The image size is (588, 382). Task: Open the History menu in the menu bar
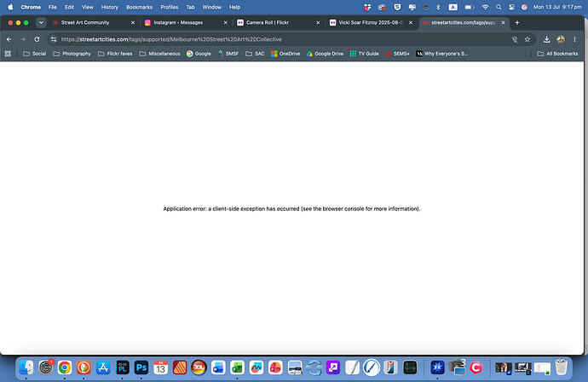[109, 7]
